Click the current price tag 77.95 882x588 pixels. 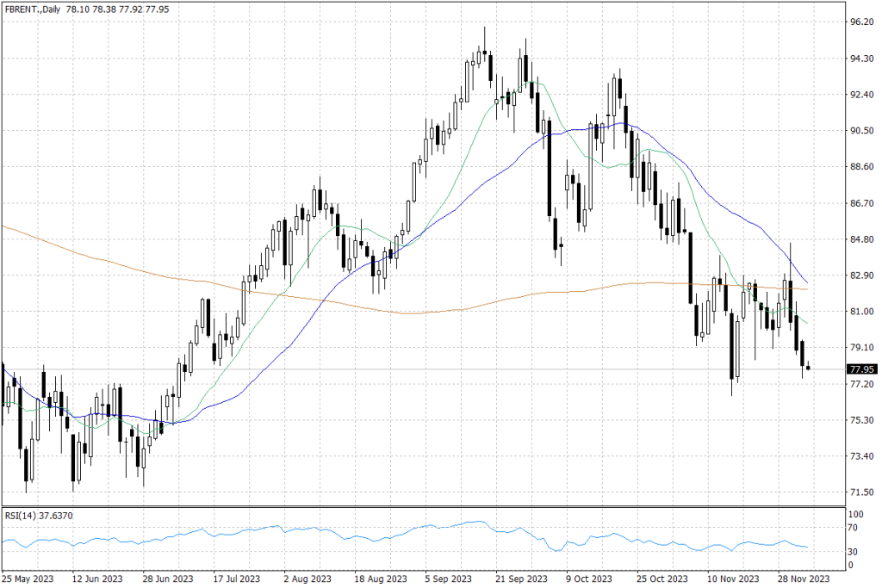[861, 368]
